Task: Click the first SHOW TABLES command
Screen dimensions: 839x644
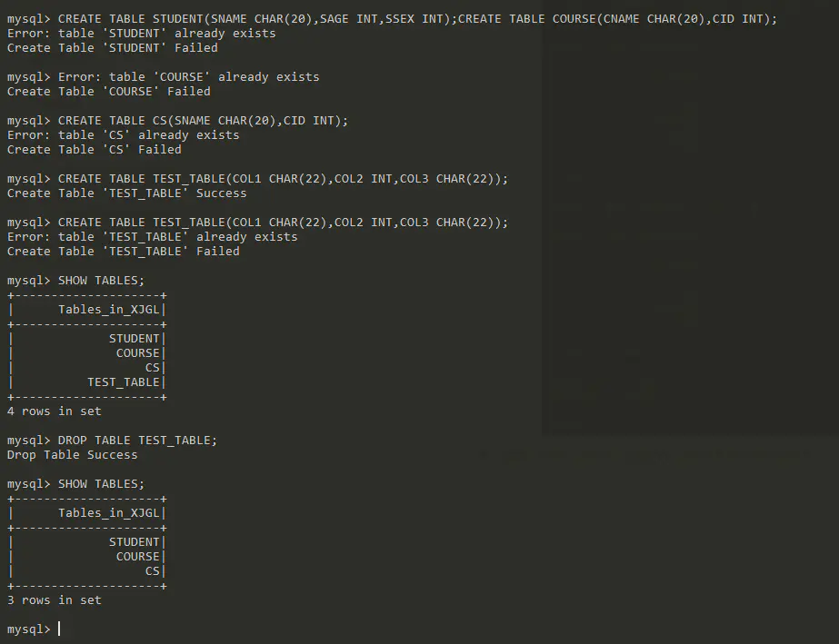Action: tap(101, 281)
